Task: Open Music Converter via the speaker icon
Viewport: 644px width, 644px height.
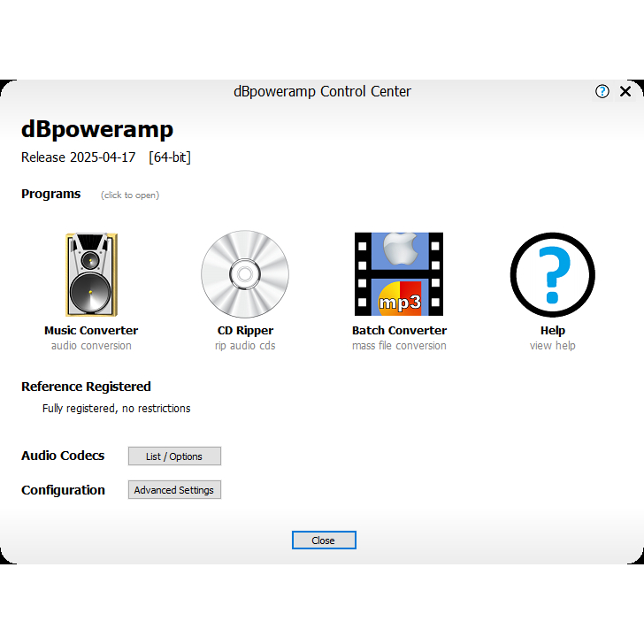Action: tap(91, 274)
